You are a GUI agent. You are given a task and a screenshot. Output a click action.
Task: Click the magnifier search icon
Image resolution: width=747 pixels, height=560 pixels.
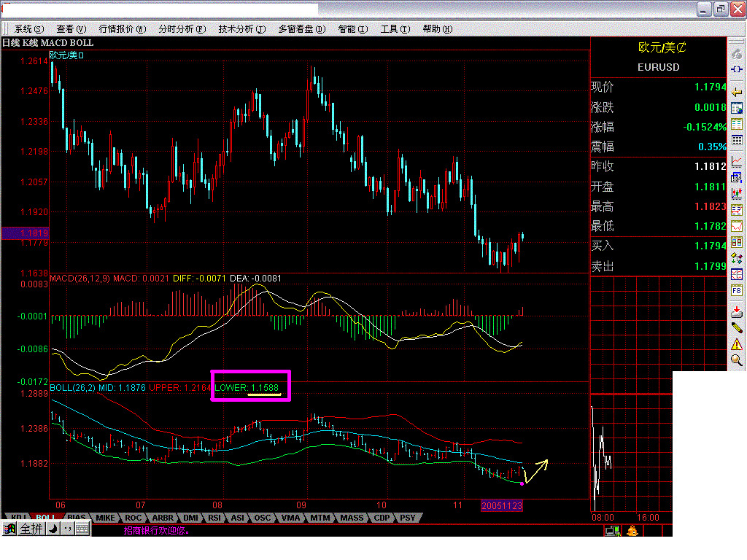(737, 360)
